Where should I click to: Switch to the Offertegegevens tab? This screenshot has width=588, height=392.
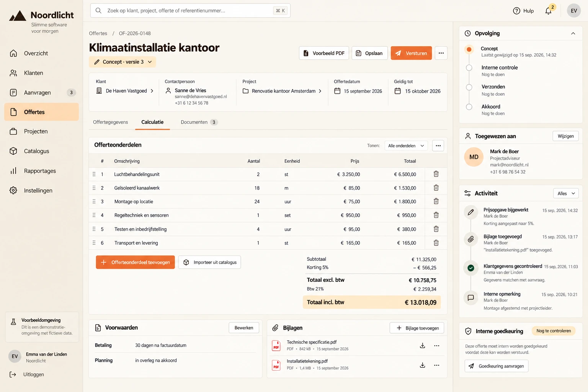coord(111,122)
